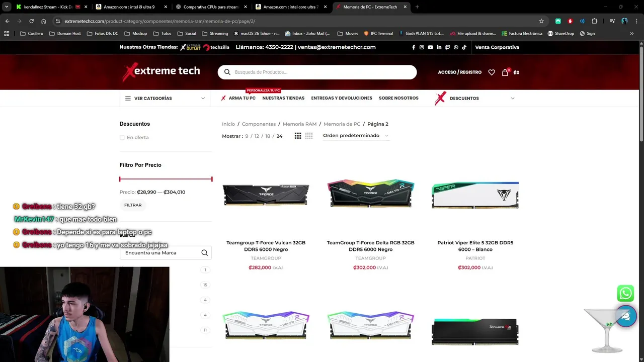Open the Extreme Outlet store logo

pyautogui.click(x=191, y=47)
